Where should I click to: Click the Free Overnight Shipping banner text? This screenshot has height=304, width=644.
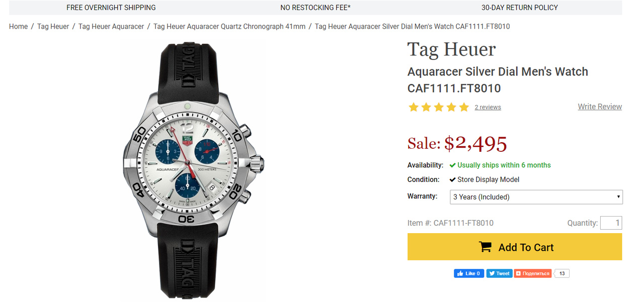pos(111,8)
